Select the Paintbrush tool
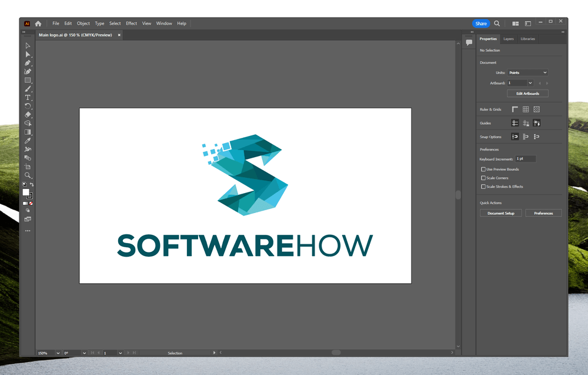The image size is (588, 375). point(28,89)
